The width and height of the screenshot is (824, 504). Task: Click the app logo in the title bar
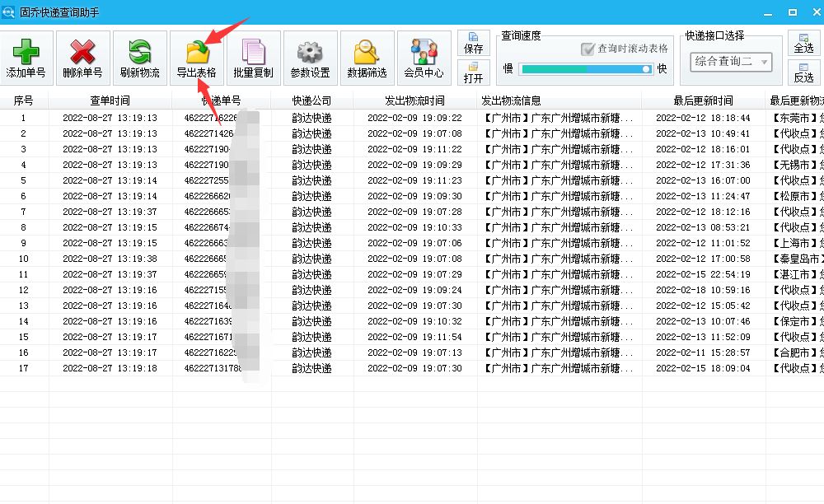click(10, 9)
